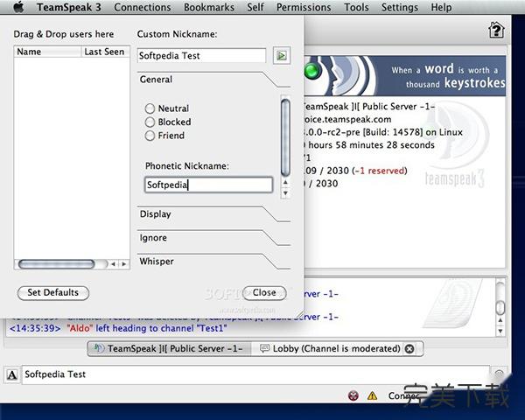Viewport: 525px width, 420px height.
Task: Click the General section vertical scrollbar thumb
Action: click(x=285, y=137)
